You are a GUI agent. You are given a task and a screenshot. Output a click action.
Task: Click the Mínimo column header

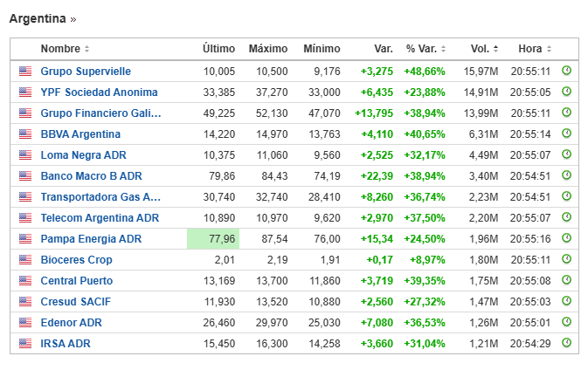[x=322, y=49]
